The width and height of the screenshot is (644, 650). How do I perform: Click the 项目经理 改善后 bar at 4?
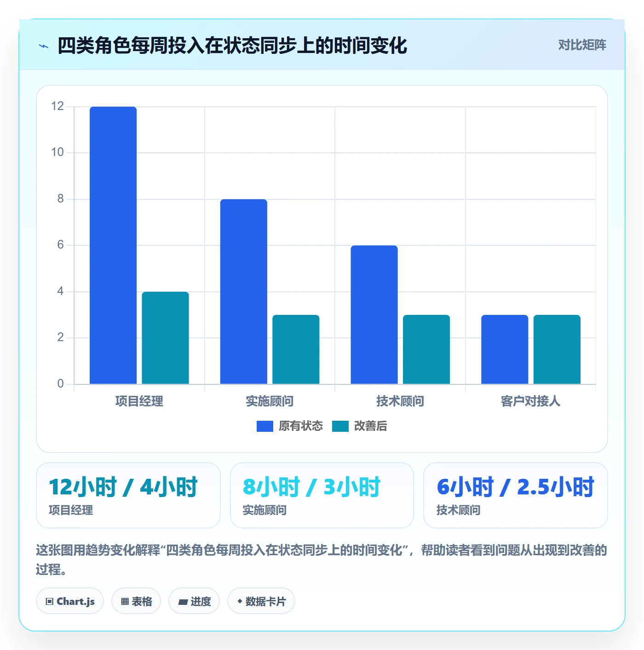tap(165, 338)
